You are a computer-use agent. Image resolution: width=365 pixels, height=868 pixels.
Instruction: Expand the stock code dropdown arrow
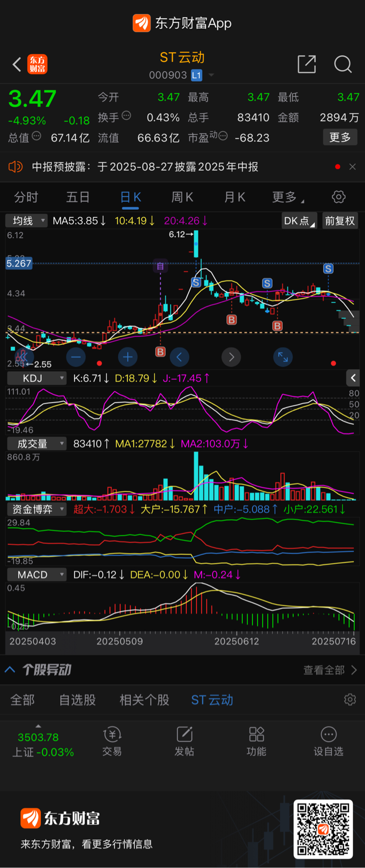point(211,75)
